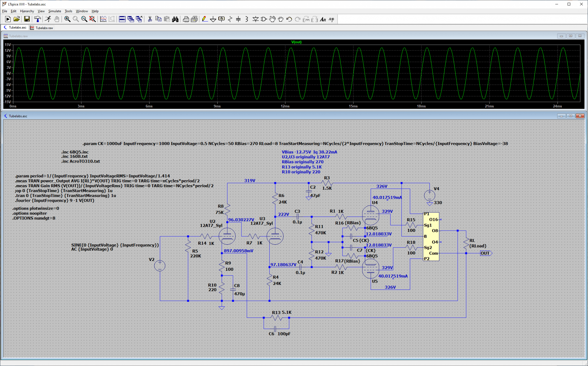Click the OUT net label on schematic
The width and height of the screenshot is (588, 366).
(x=486, y=253)
